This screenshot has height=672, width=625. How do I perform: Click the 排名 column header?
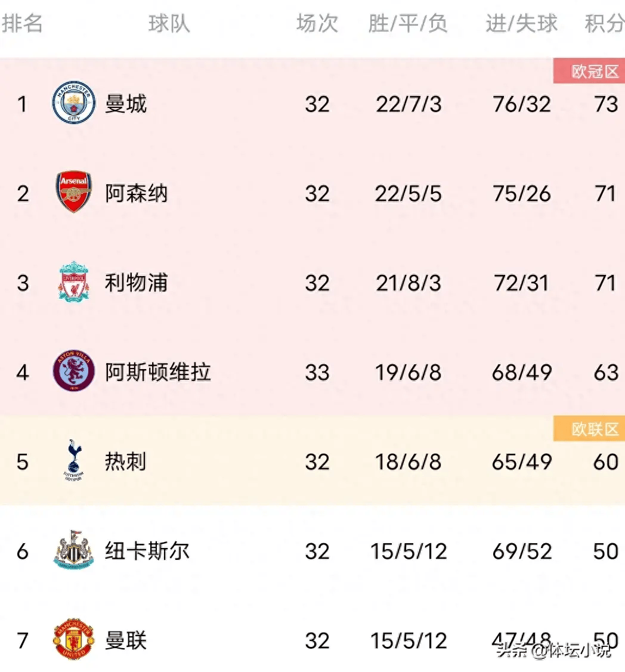[22, 23]
